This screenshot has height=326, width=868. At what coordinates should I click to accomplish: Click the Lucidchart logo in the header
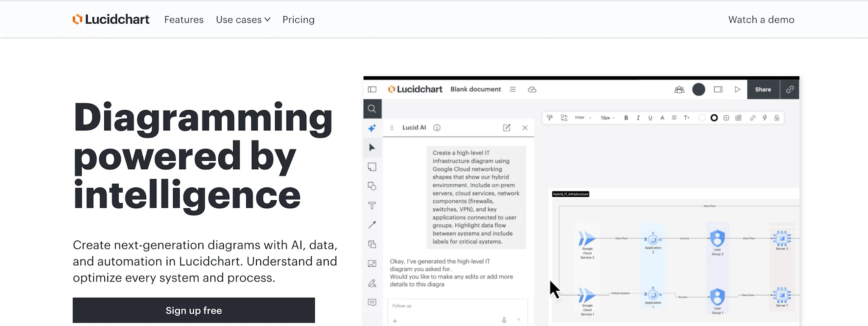point(111,19)
